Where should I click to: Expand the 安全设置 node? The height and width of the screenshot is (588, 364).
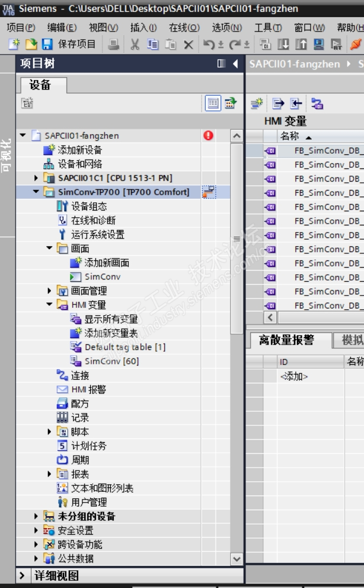(x=36, y=530)
